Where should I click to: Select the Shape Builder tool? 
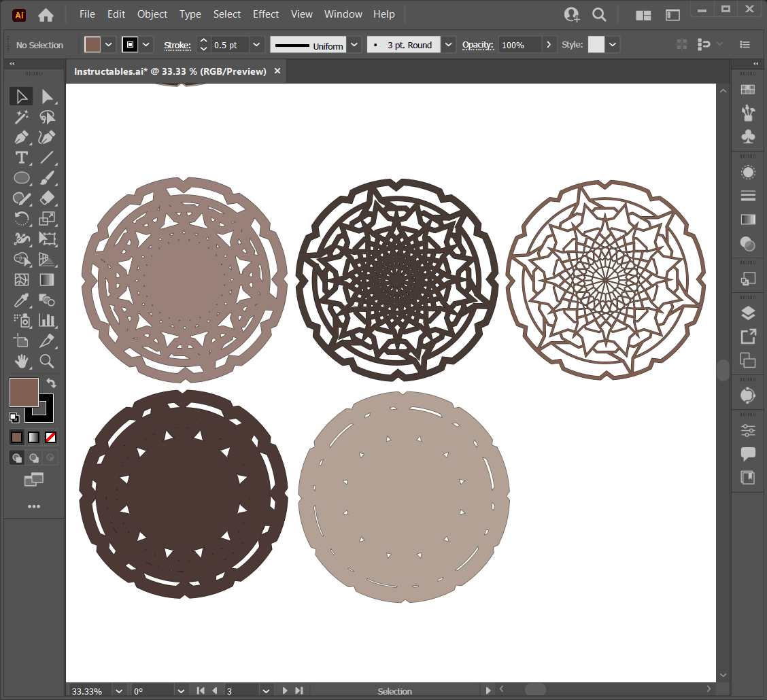coord(21,259)
